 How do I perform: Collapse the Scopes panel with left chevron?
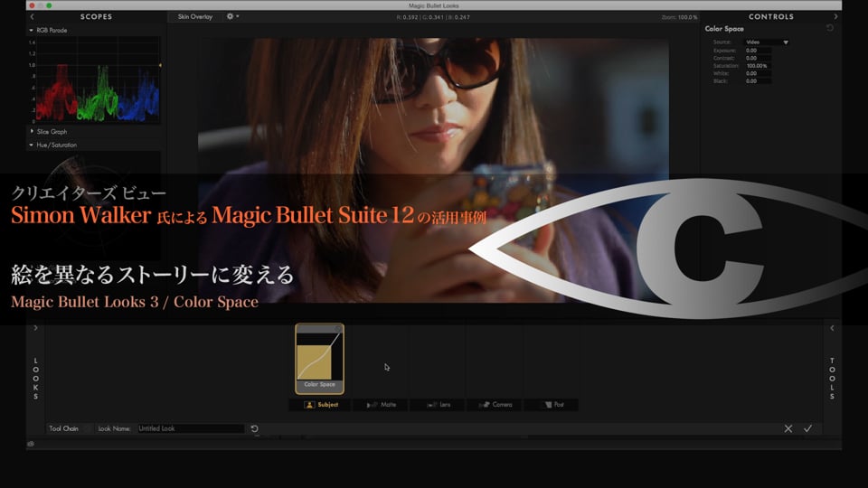tap(33, 17)
